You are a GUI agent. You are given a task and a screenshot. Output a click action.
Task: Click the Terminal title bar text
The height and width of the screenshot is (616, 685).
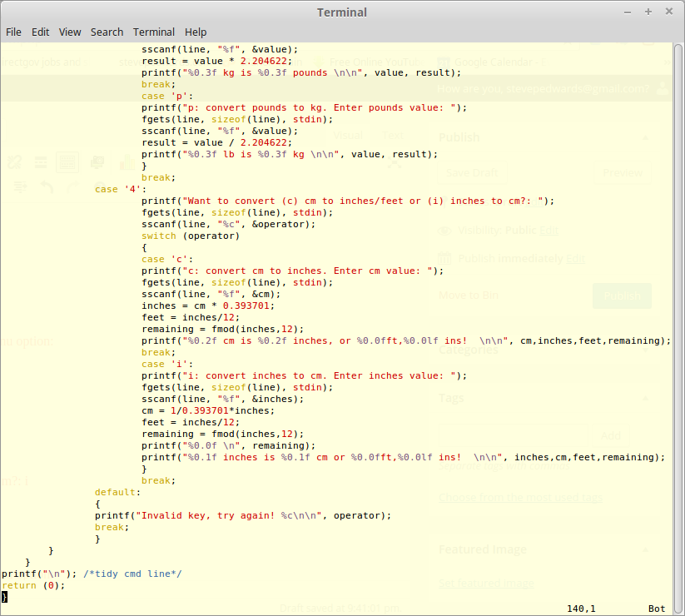tap(342, 12)
